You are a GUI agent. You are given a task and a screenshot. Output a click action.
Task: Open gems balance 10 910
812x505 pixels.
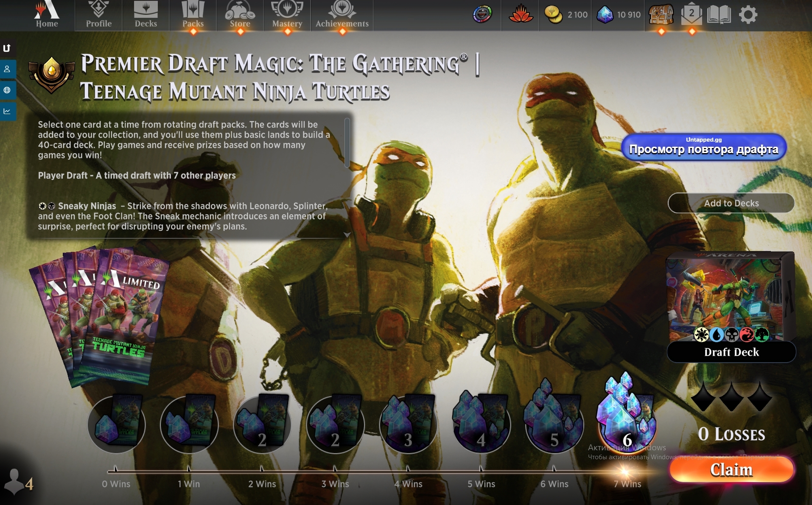point(619,15)
